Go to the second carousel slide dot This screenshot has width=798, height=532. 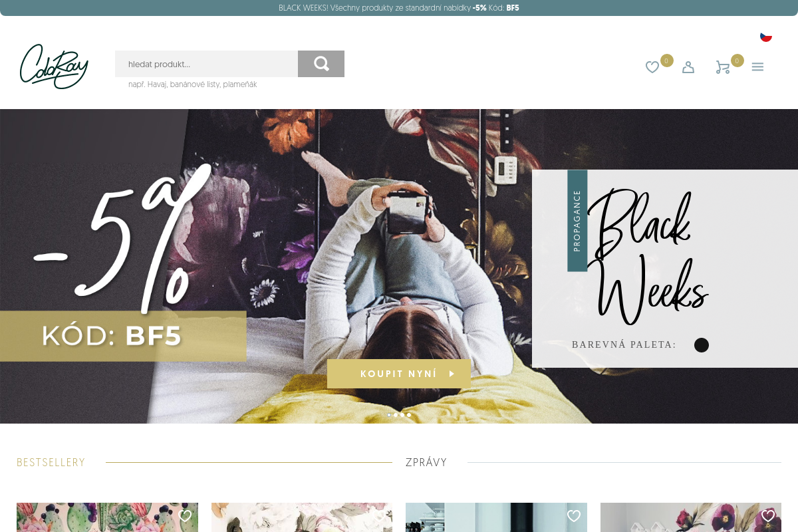click(x=396, y=415)
